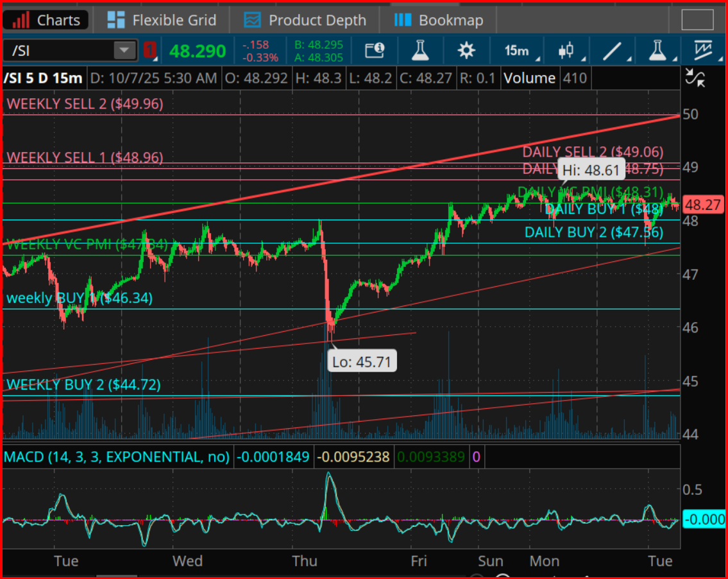This screenshot has height=579, width=728.
Task: Toggle the collapse arrows below the toolbar
Action: point(695,78)
